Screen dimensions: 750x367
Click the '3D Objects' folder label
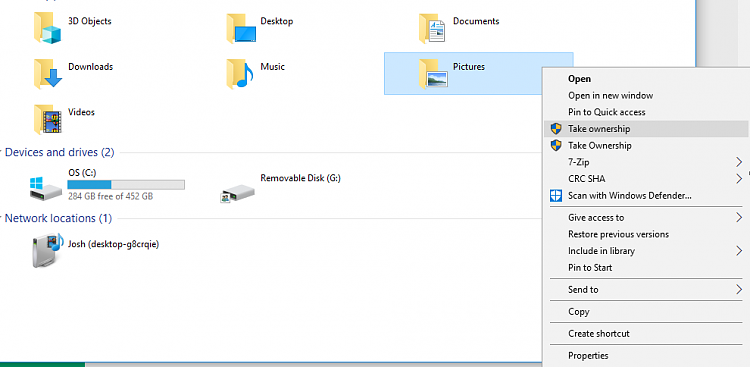point(90,21)
